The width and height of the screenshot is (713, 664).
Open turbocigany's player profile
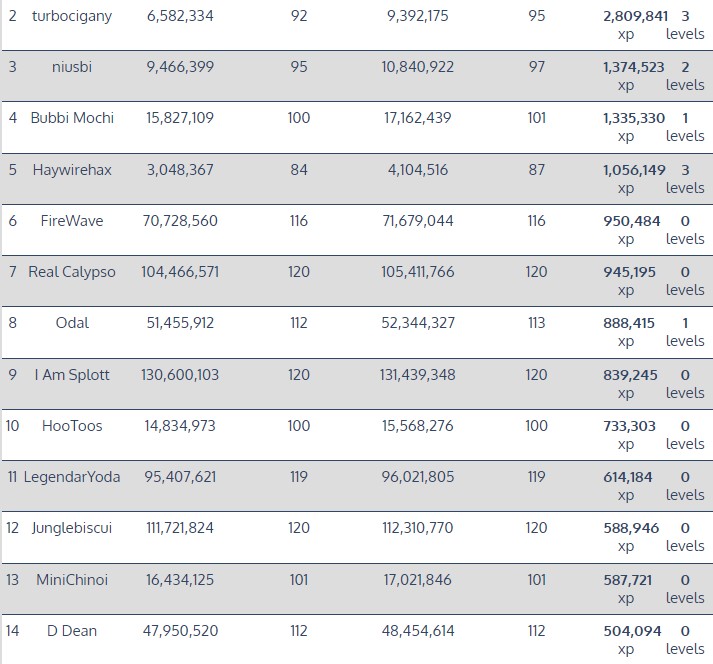click(72, 16)
